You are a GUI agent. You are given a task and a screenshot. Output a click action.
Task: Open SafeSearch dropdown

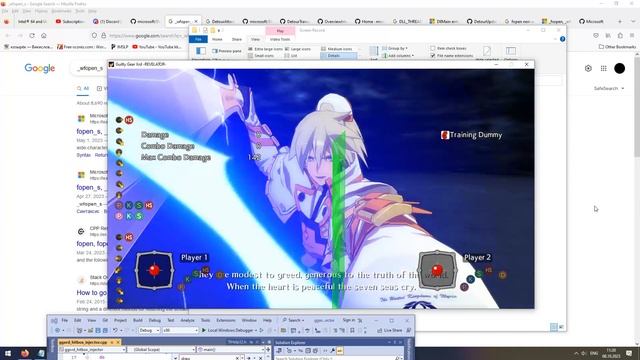609,88
